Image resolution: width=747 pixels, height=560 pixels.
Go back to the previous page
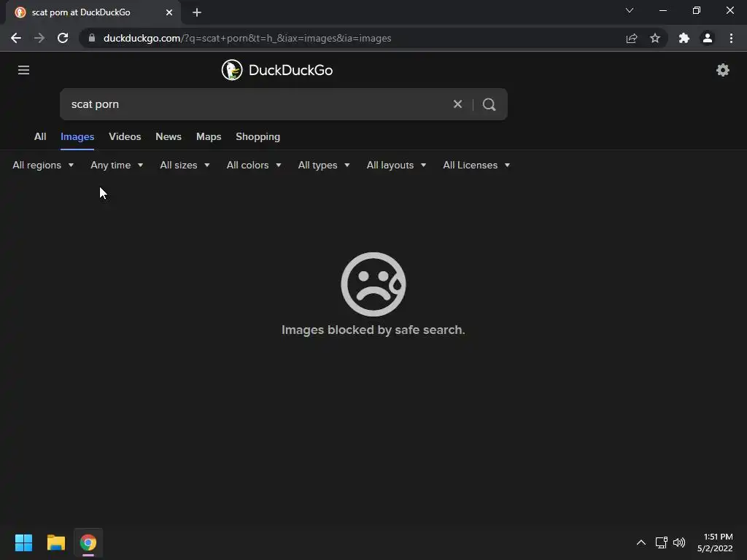pyautogui.click(x=16, y=38)
